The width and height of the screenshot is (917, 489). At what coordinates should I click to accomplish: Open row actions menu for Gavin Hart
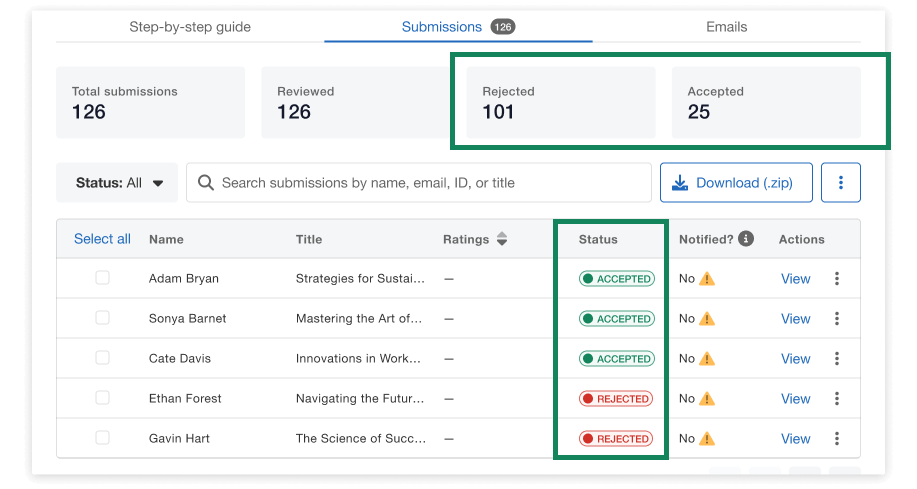click(837, 439)
